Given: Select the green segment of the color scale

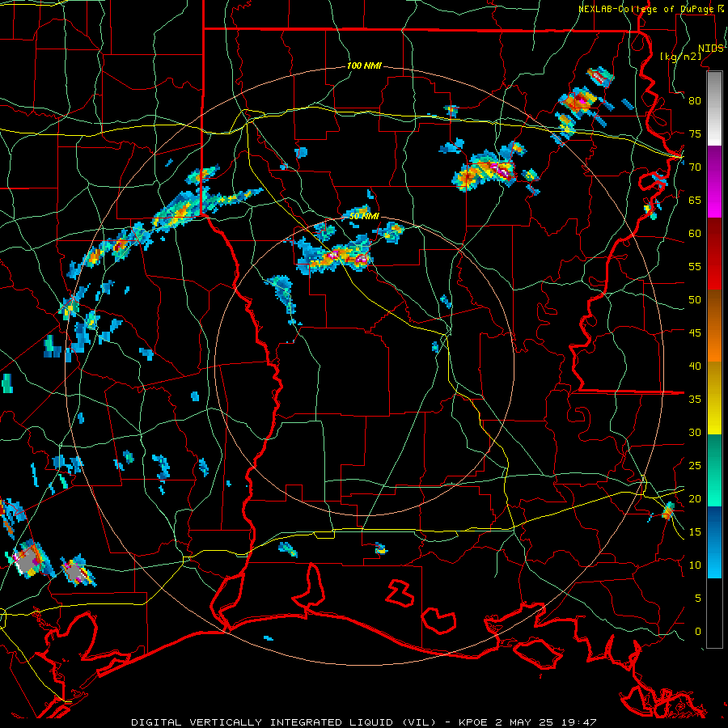Looking at the screenshot, I should click(715, 470).
